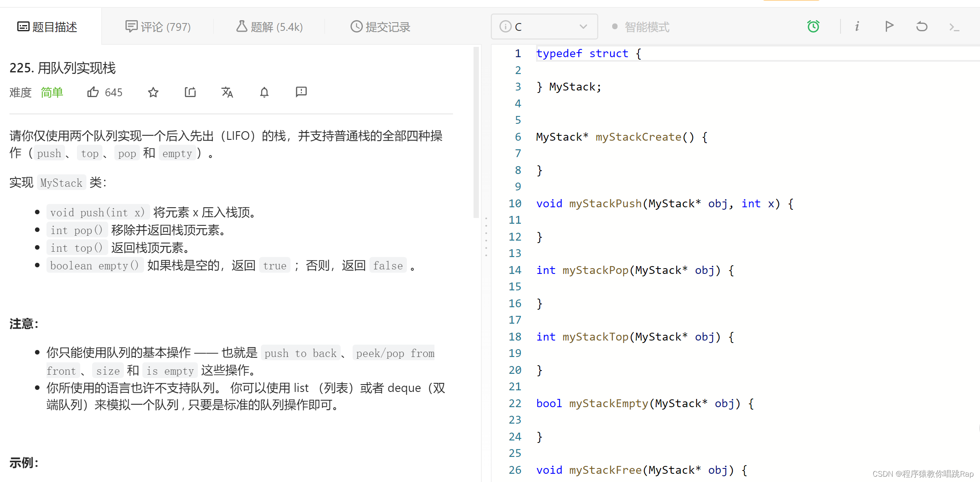Open the console terminal icon

click(x=954, y=28)
